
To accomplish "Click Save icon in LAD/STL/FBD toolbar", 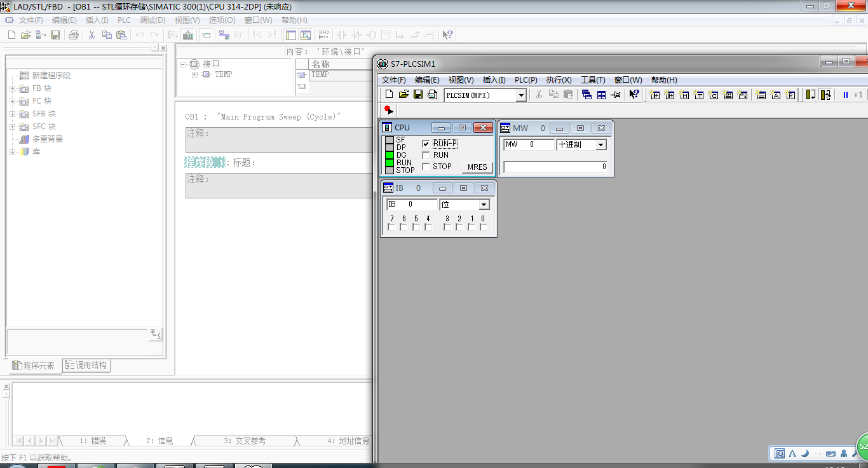I will click(55, 35).
